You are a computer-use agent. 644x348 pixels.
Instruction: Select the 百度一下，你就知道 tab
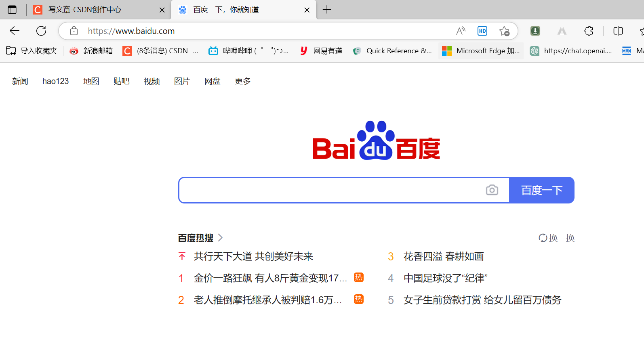pyautogui.click(x=244, y=10)
